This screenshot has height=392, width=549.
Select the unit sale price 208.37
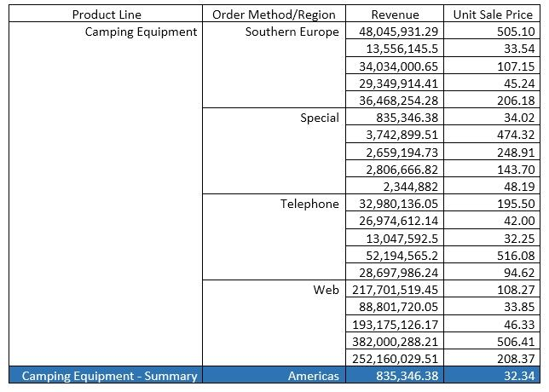515,359
